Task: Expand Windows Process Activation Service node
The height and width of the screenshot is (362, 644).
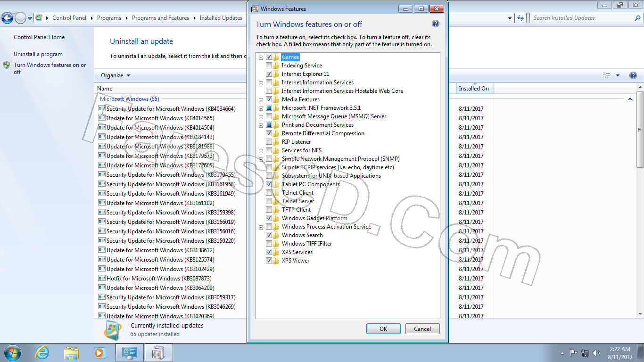Action: click(261, 227)
